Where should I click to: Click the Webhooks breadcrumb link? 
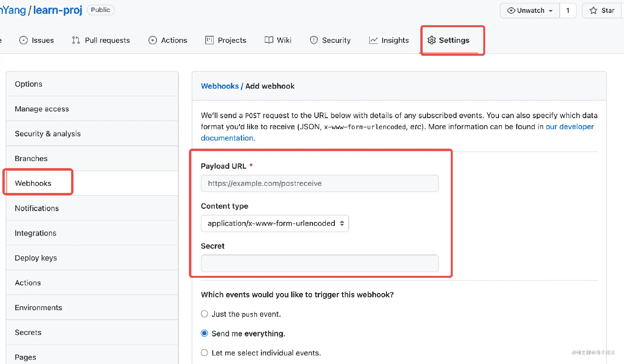point(219,86)
